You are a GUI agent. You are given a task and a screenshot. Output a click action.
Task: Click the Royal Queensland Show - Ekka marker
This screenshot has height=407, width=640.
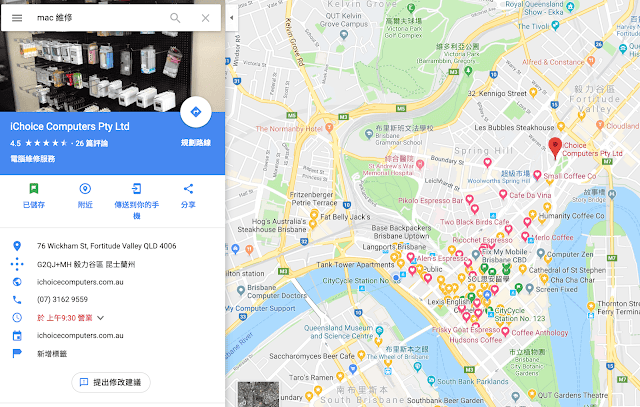570,7
